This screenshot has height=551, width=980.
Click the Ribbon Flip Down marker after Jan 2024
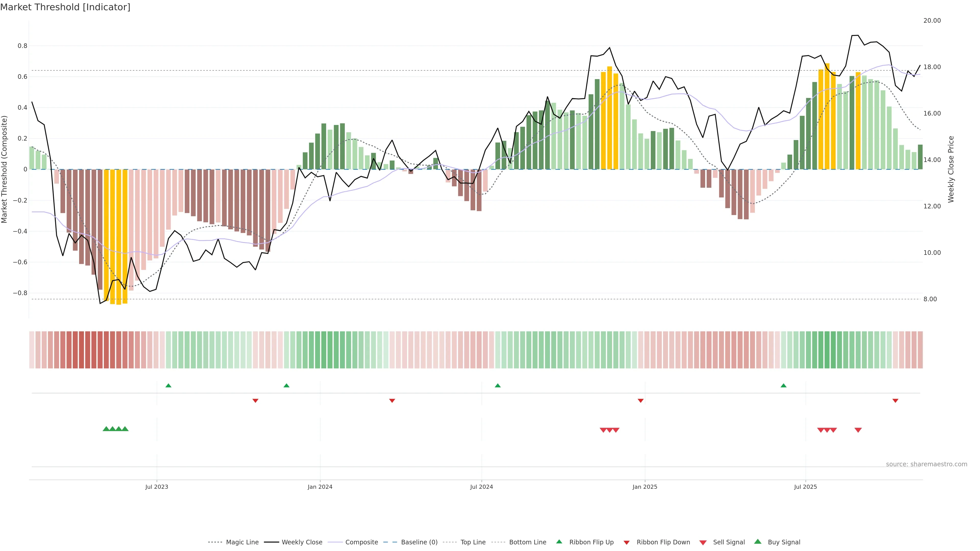(392, 400)
